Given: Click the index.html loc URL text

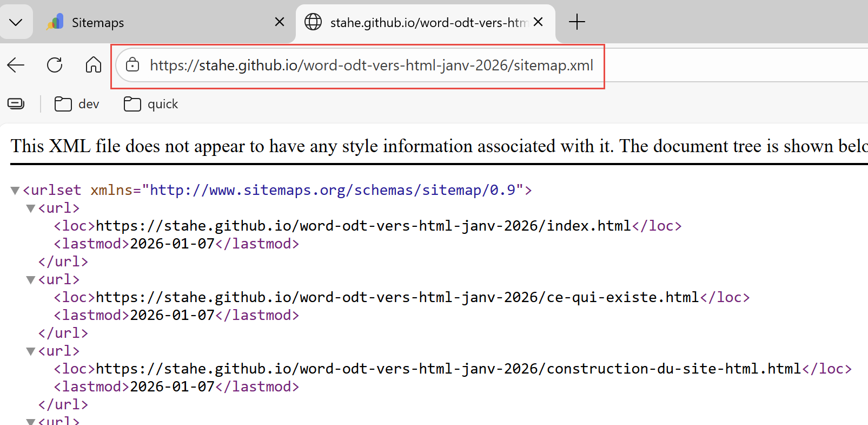Looking at the screenshot, I should point(363,226).
